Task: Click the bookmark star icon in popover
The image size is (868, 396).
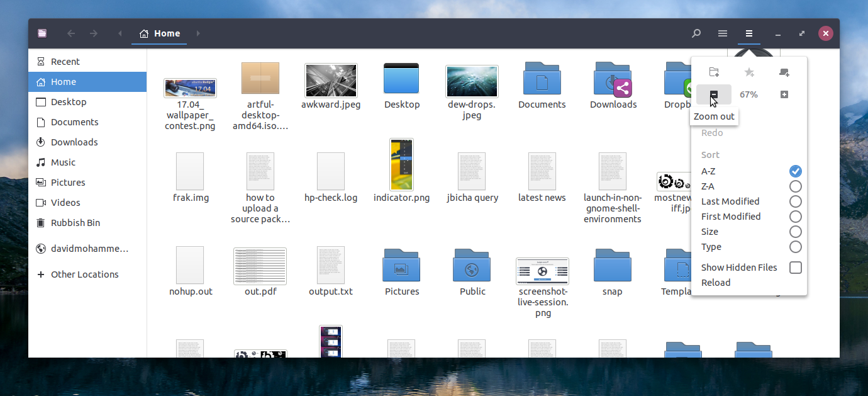Action: click(749, 72)
